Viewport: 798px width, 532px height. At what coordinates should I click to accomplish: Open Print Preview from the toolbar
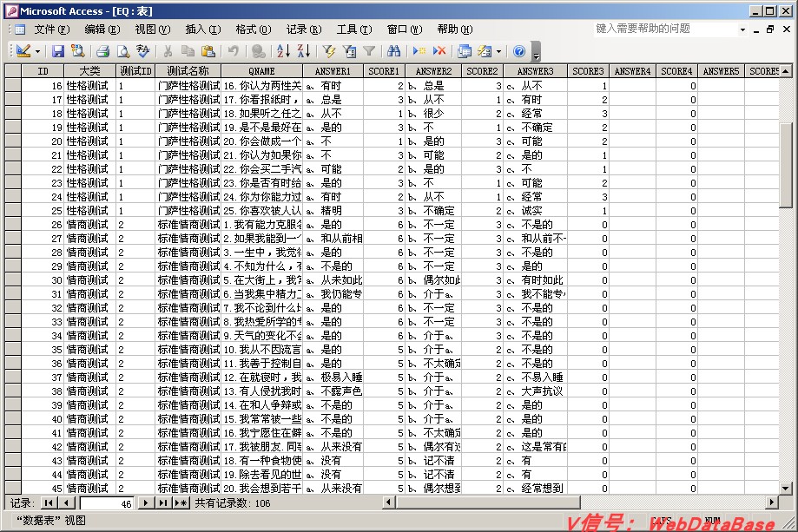(x=123, y=51)
